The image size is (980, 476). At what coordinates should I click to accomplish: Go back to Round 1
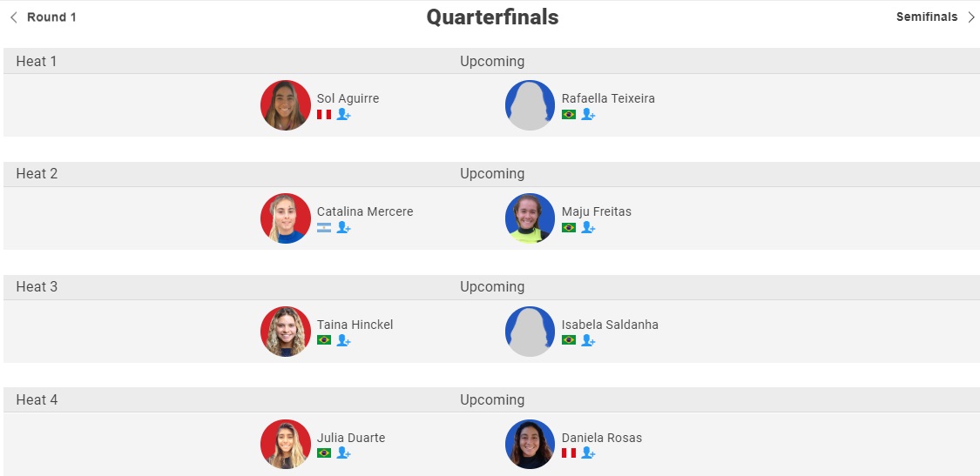click(x=51, y=17)
